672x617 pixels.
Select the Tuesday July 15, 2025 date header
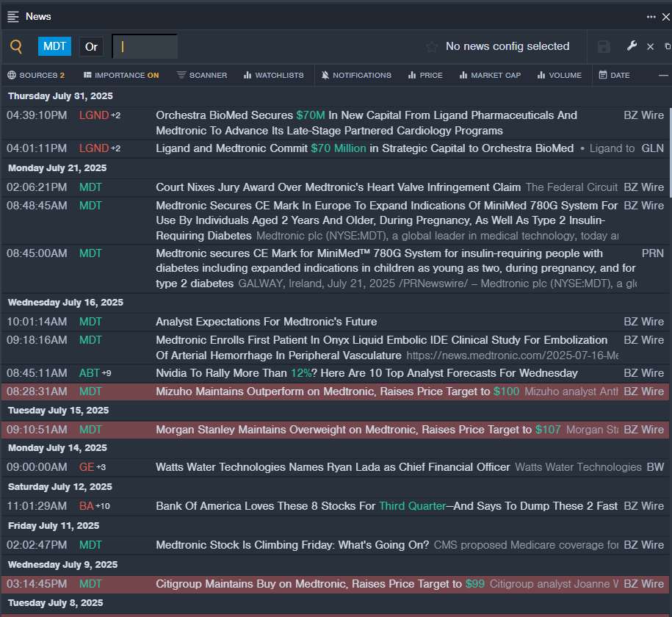click(58, 411)
